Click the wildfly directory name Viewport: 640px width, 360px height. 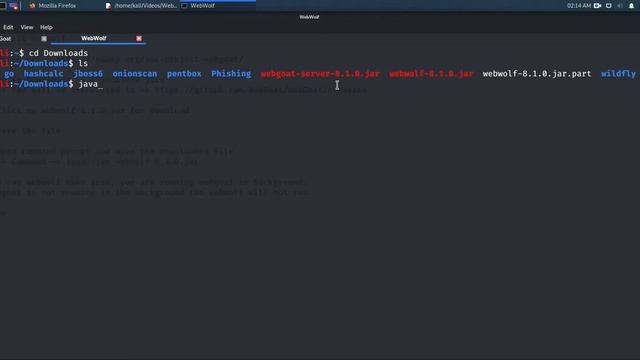(x=618, y=74)
